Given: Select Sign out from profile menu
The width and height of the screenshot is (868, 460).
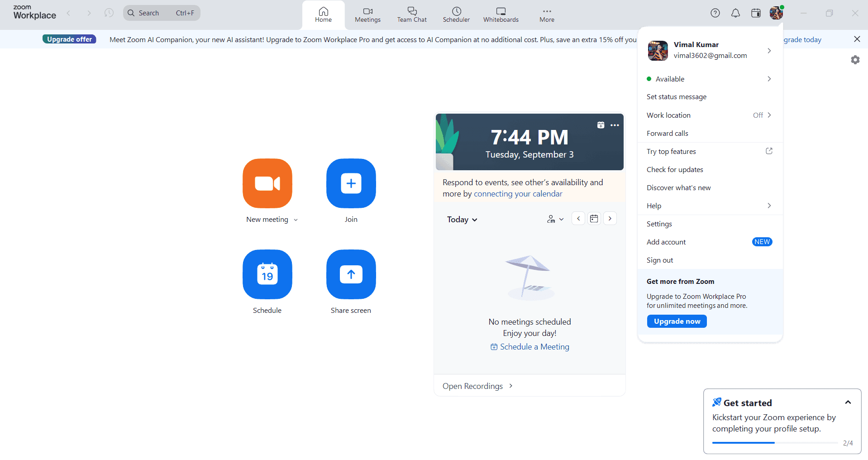Looking at the screenshot, I should click(x=659, y=260).
